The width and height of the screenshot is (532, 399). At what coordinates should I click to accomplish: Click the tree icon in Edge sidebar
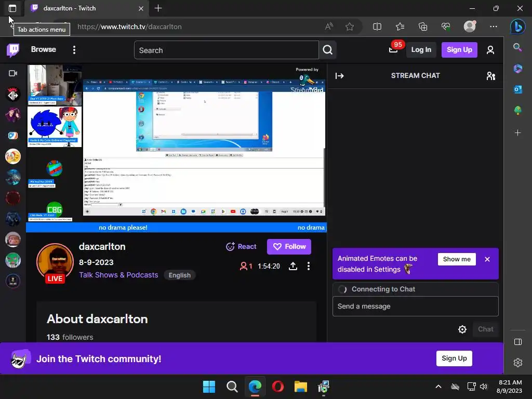(517, 110)
